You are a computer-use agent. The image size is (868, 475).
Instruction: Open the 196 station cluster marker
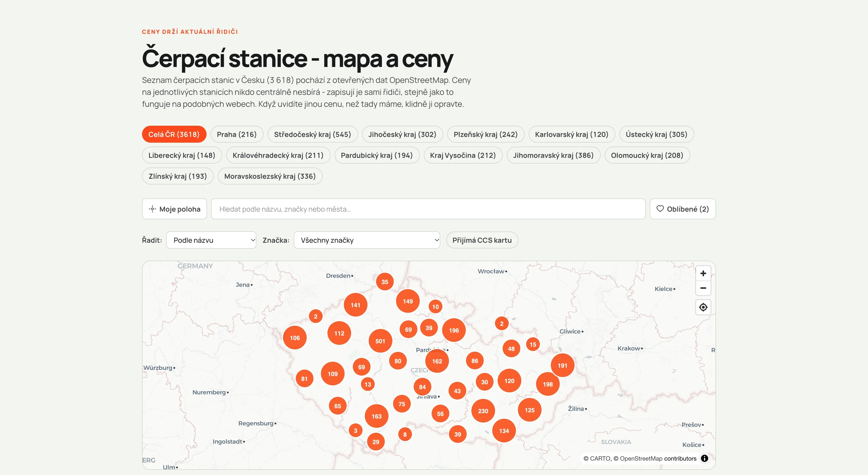tap(453, 330)
